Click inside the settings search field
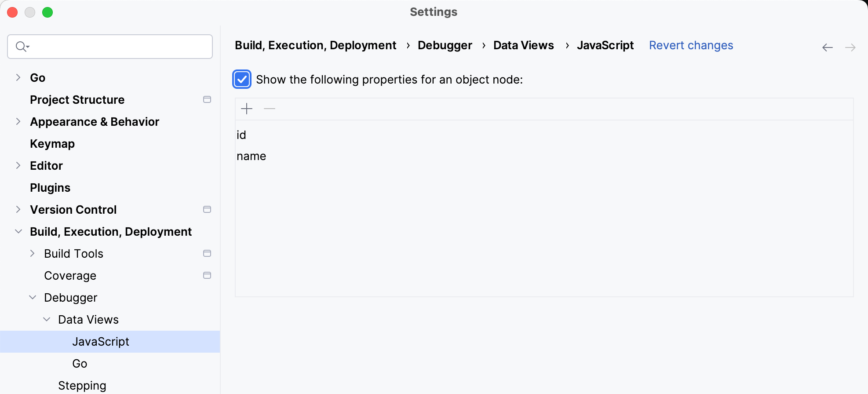The image size is (868, 394). pos(110,46)
